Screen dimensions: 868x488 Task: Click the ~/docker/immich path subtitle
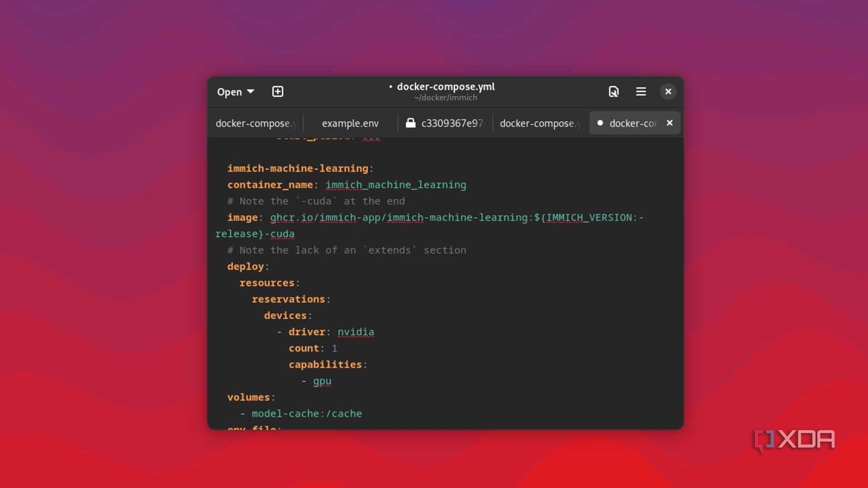446,97
